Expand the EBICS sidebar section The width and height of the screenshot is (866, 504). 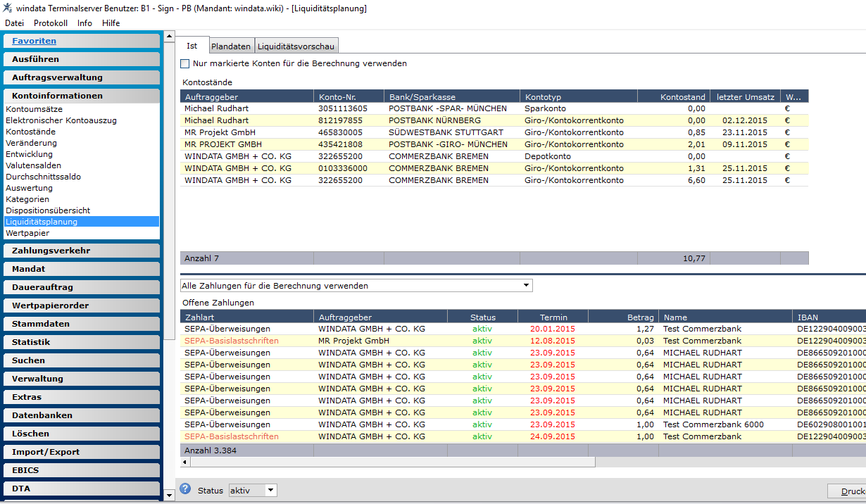pos(82,470)
